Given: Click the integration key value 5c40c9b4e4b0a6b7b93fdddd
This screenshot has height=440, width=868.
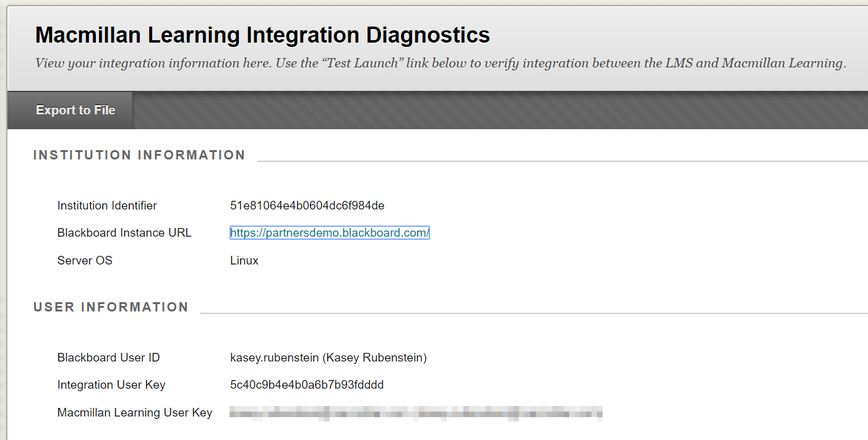Looking at the screenshot, I should click(x=307, y=385).
